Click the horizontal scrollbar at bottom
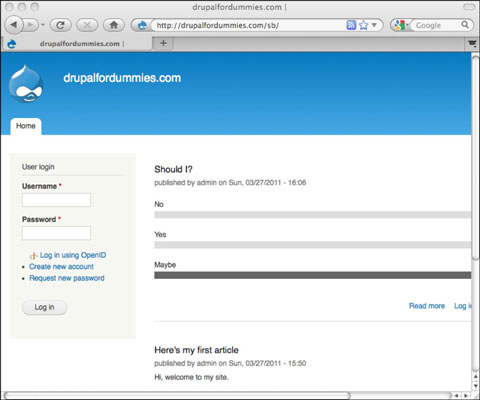The height and width of the screenshot is (400, 480). [x=177, y=396]
